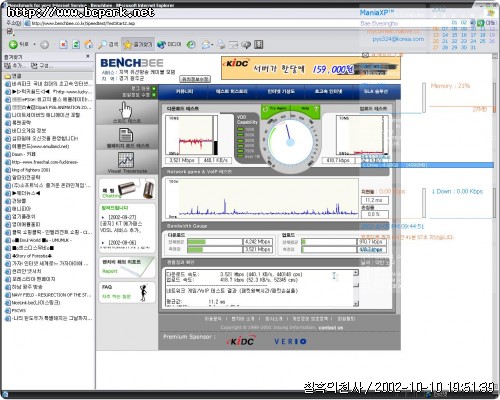Open the Media globe toolbar button
The width and height of the screenshot is (500, 400).
tap(169, 44)
